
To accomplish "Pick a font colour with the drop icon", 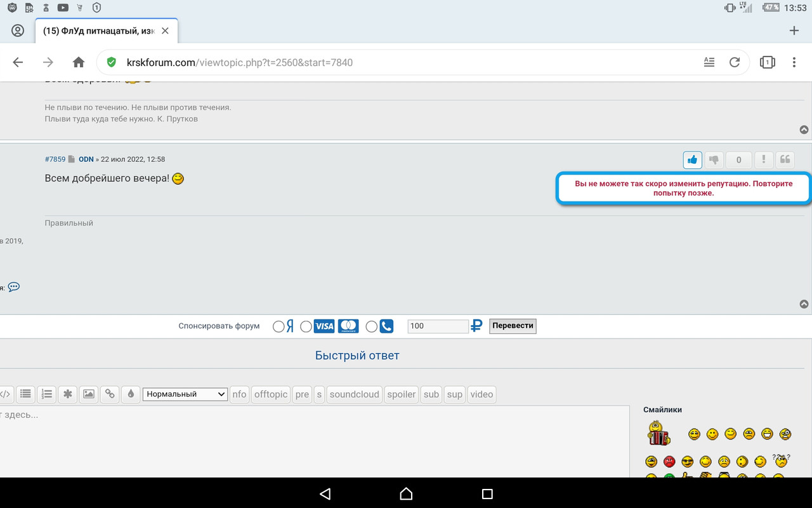I will coord(131,394).
